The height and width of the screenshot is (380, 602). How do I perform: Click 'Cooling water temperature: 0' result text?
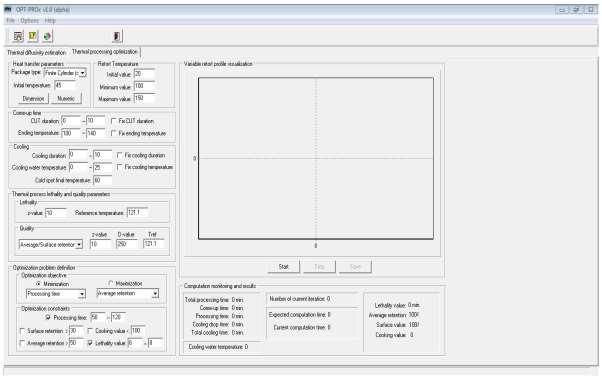pos(218,347)
